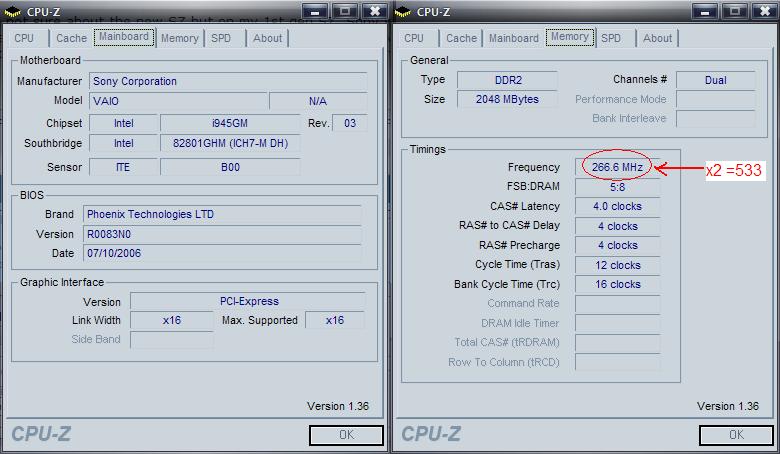The image size is (780, 454).
Task: Select Mainboard tab in left CPU-Z window
Action: 124,37
